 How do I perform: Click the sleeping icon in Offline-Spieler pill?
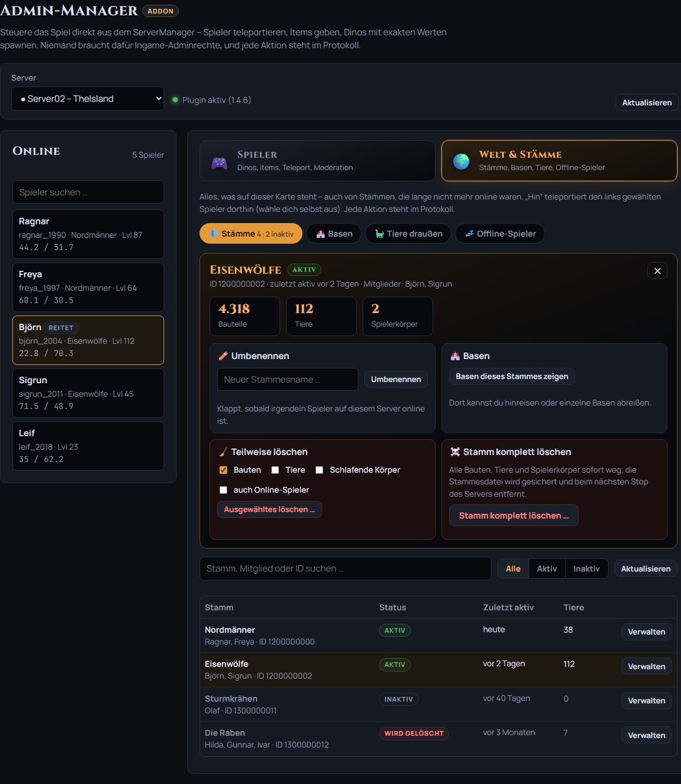(469, 234)
